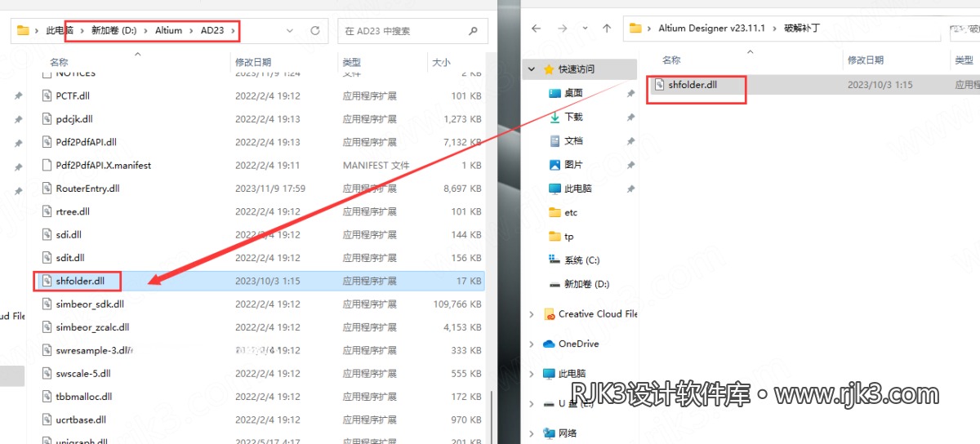Expand the OneDrive node
The width and height of the screenshot is (980, 444).
point(532,344)
